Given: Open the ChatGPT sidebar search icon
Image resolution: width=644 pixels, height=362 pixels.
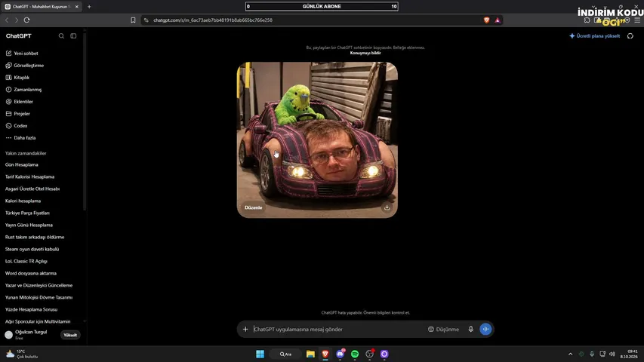Looking at the screenshot, I should coord(61,36).
